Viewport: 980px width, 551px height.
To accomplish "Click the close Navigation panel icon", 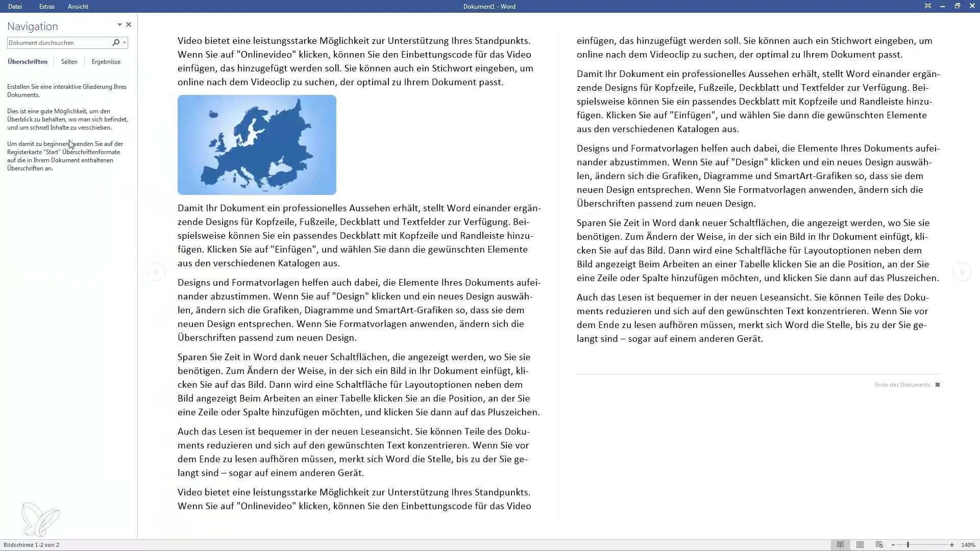I will (x=129, y=24).
